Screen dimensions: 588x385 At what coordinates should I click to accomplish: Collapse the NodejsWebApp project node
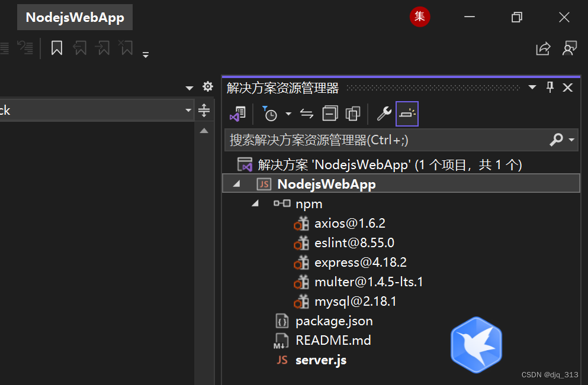(236, 184)
